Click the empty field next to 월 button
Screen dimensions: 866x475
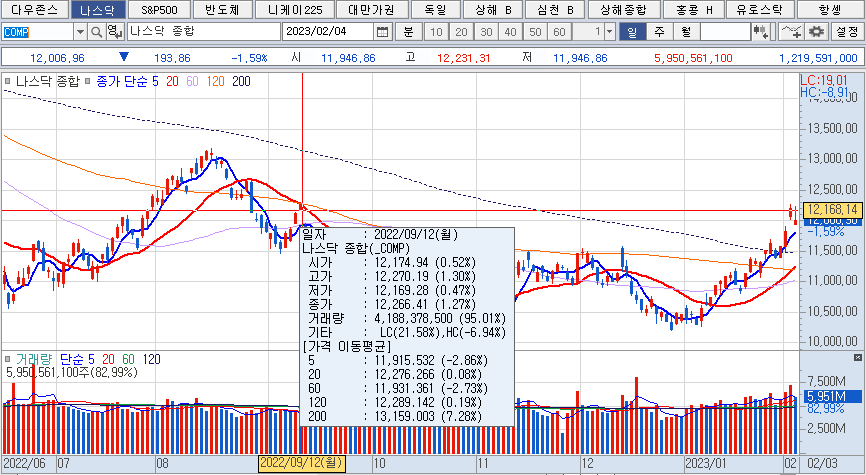tap(725, 32)
